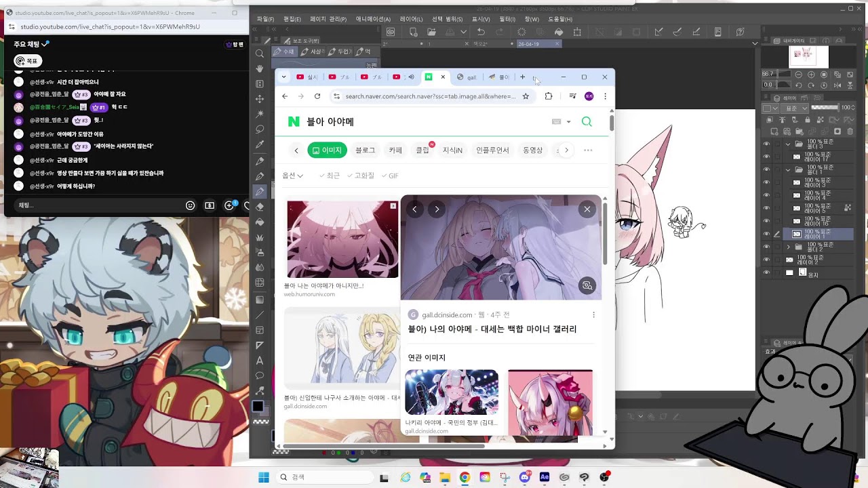Screen dimensions: 868x488
Task: Close the image preview panel
Action: pos(587,209)
